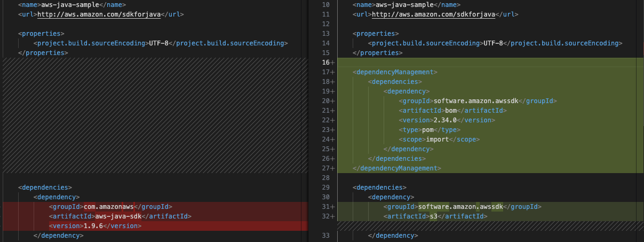
Task: Click UTF-8 value on line 14
Action: (x=494, y=43)
